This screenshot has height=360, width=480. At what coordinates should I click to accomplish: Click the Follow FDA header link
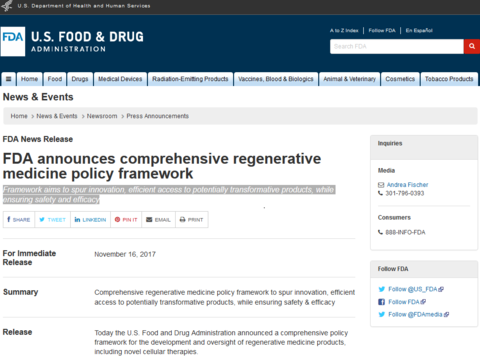pos(382,31)
